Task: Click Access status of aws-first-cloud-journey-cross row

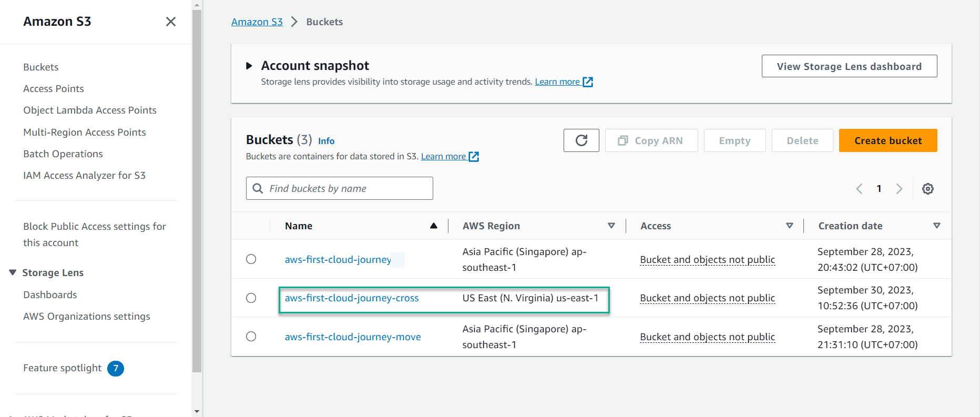Action: click(707, 298)
